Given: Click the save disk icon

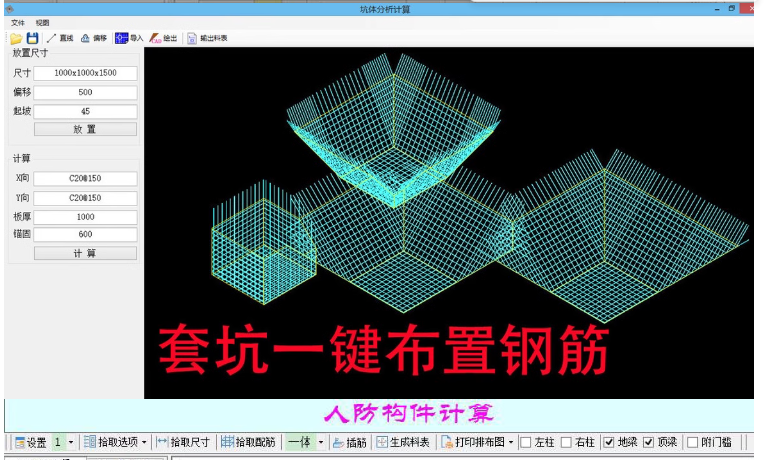Looking at the screenshot, I should (32, 38).
